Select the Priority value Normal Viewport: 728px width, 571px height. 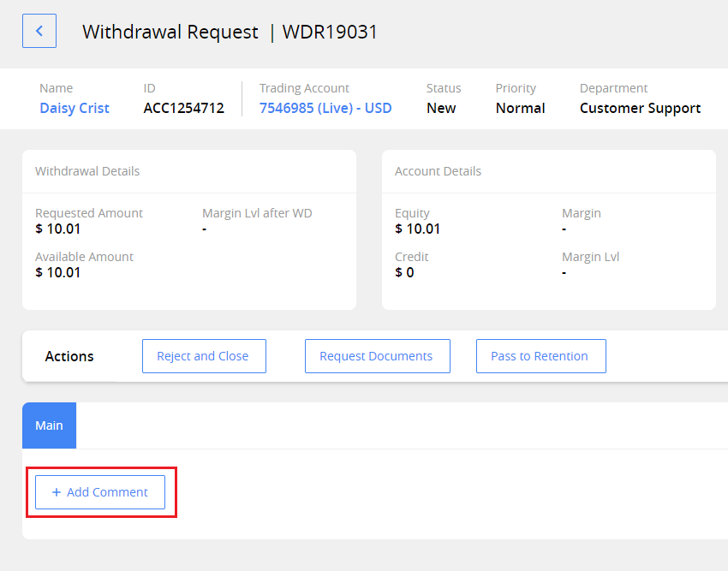[520, 108]
